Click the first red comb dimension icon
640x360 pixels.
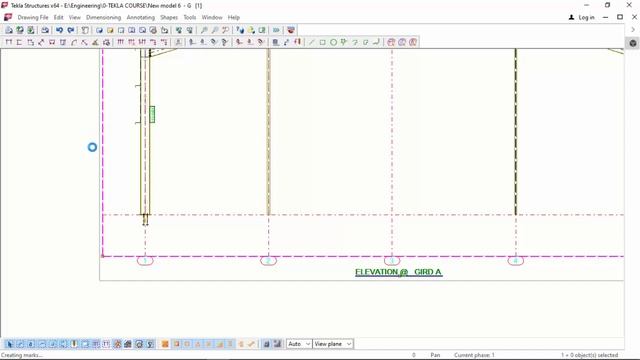tap(120, 42)
